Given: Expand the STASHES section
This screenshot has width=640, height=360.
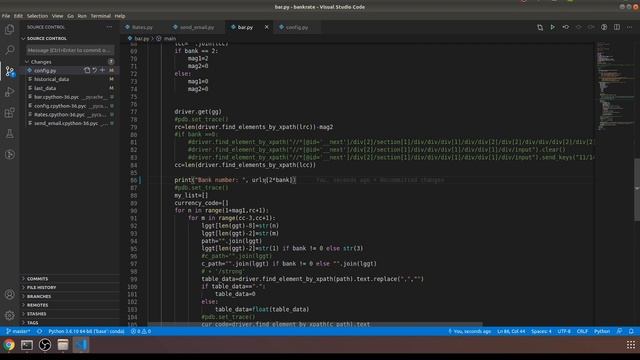Looking at the screenshot, I should point(36,314).
